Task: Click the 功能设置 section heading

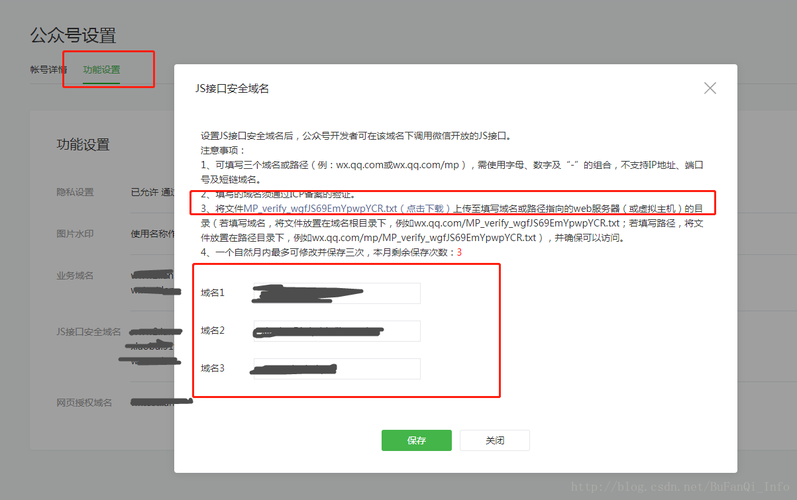Action: 83,144
